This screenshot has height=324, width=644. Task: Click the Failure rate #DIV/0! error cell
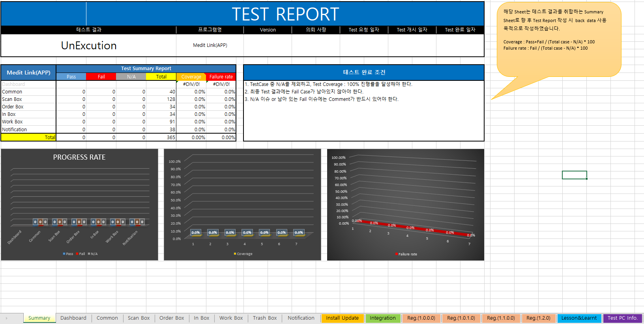pos(221,84)
